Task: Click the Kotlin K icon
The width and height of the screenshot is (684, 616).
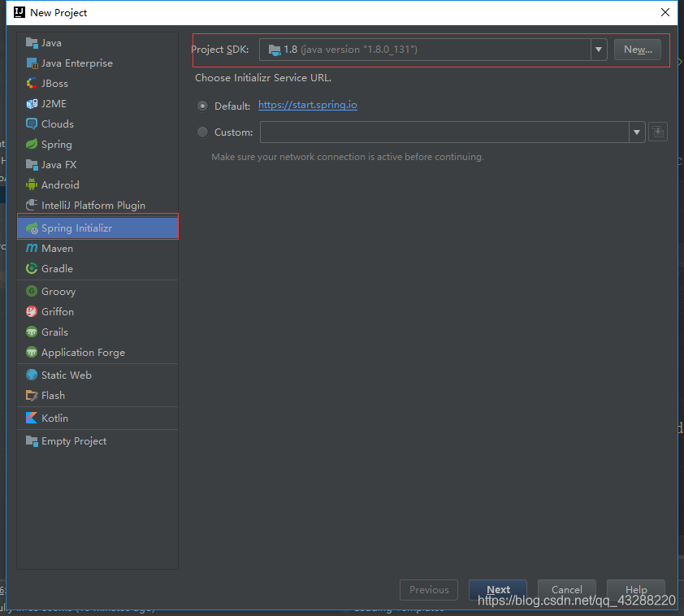Action: pyautogui.click(x=32, y=418)
